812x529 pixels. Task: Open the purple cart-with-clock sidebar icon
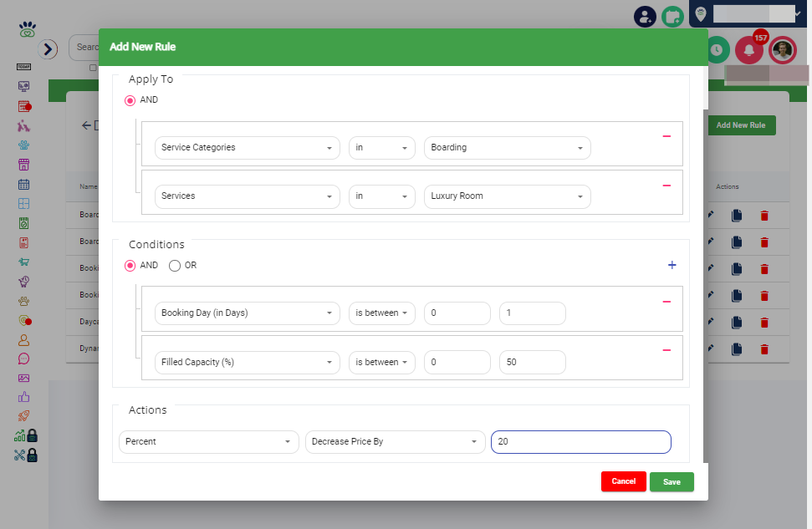coord(23,281)
